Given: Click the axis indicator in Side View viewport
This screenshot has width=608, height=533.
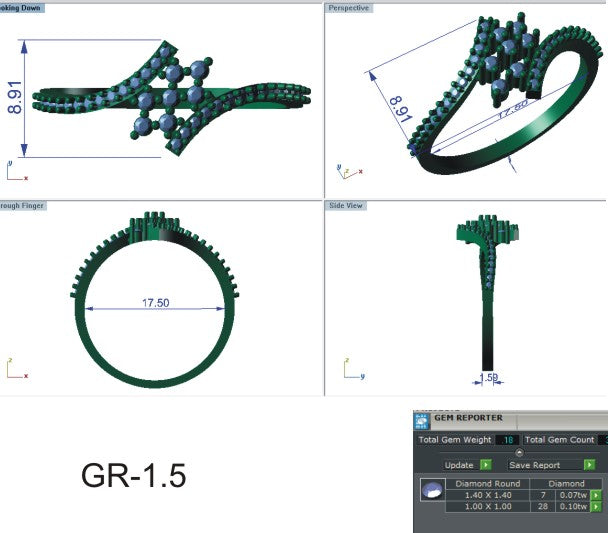Looking at the screenshot, I should click(354, 369).
